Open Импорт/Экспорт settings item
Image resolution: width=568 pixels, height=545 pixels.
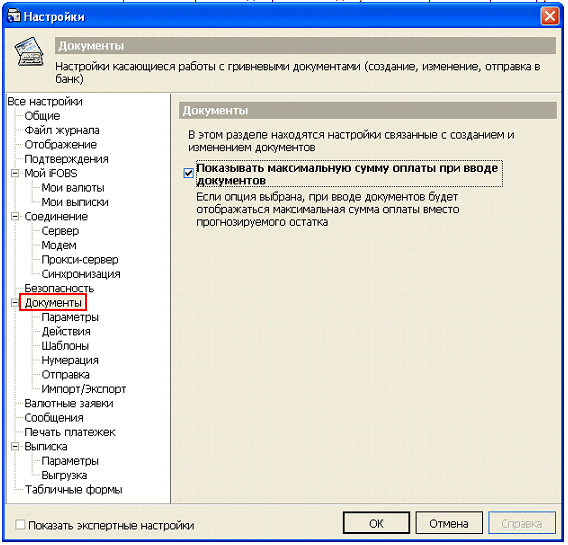tap(84, 389)
